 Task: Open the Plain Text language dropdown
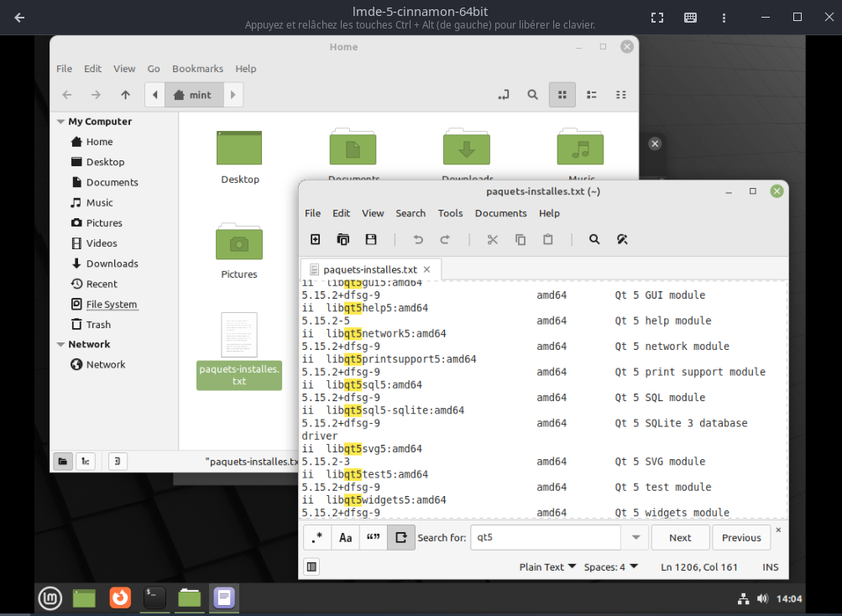click(x=547, y=567)
